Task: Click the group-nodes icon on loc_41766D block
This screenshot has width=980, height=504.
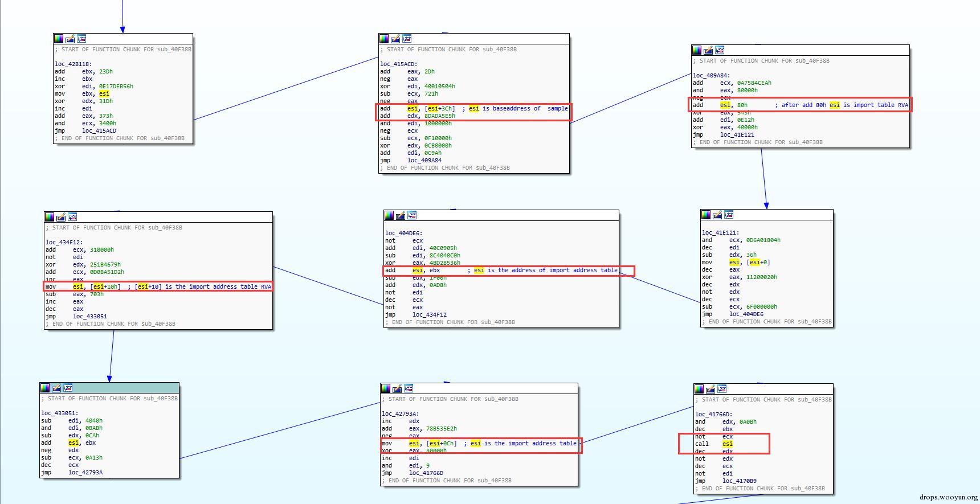Action: pos(722,389)
